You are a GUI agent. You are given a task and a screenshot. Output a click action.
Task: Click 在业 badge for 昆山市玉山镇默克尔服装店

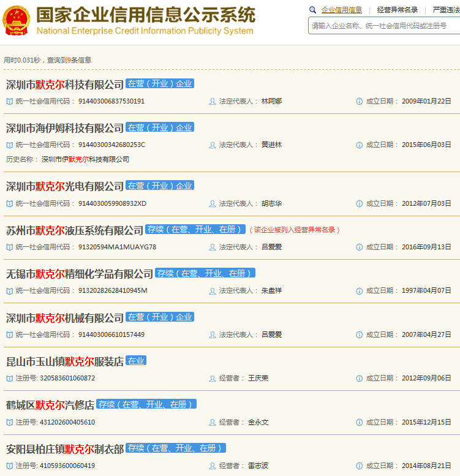click(136, 361)
